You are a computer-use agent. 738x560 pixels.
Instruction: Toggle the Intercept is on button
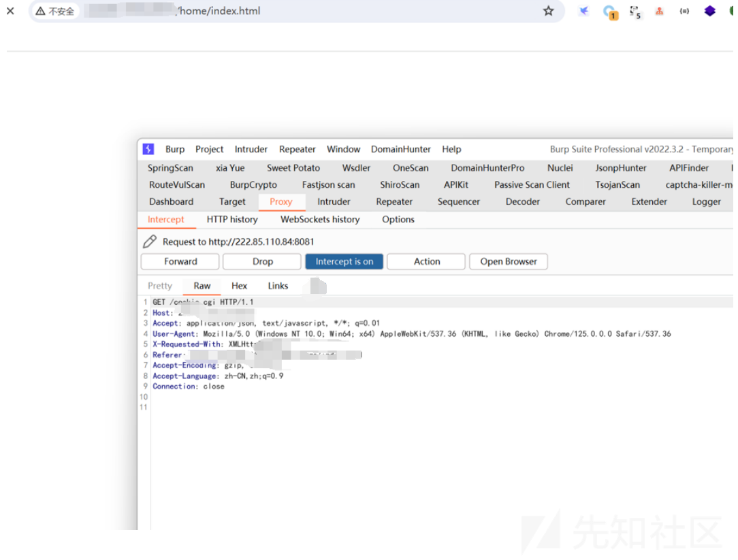[344, 262]
